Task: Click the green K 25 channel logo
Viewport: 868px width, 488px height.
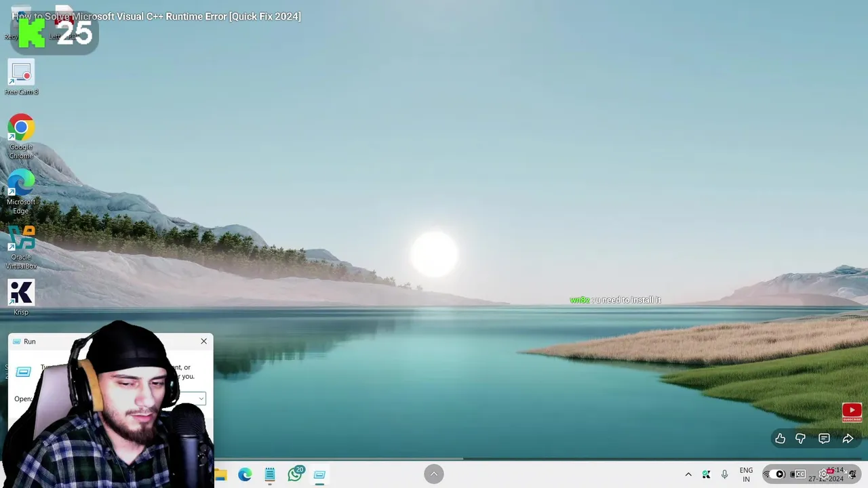Action: [x=55, y=32]
